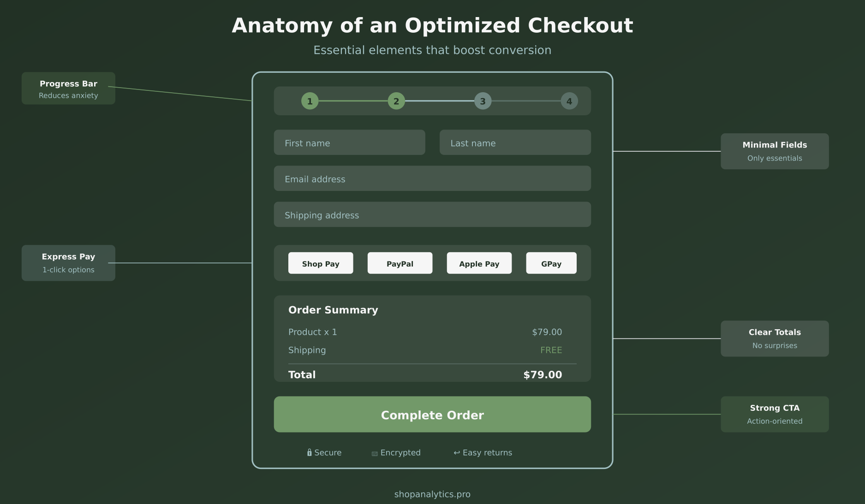Click the Minimal Fields annotation
865x504 pixels.
[x=775, y=151]
